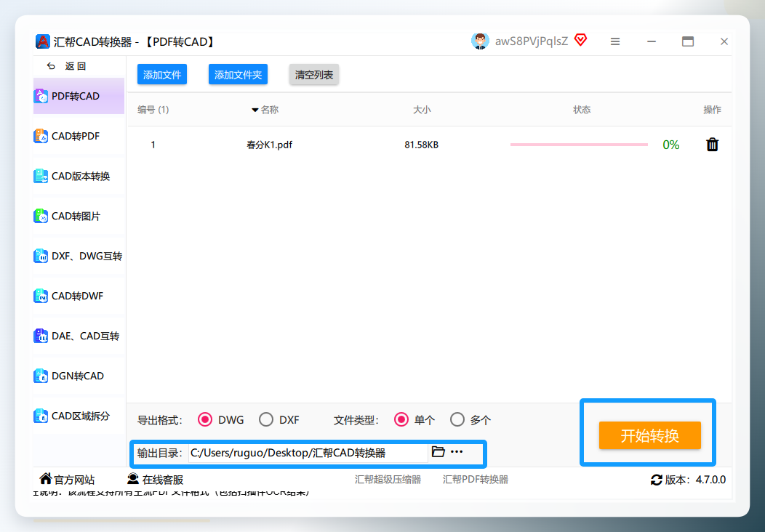Viewport: 765px width, 532px height.
Task: Open the DGN转CAD sidebar item
Action: point(79,376)
